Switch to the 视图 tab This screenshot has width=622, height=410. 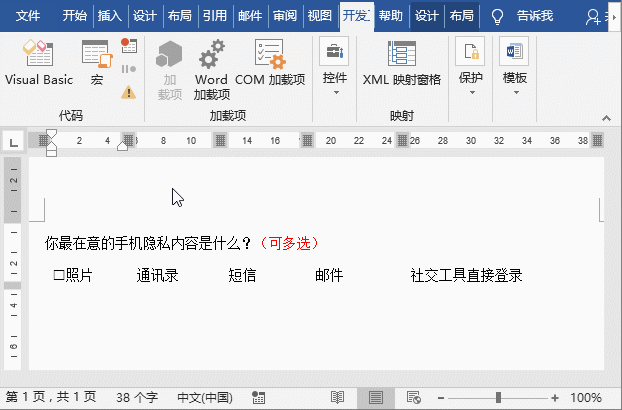(x=320, y=16)
